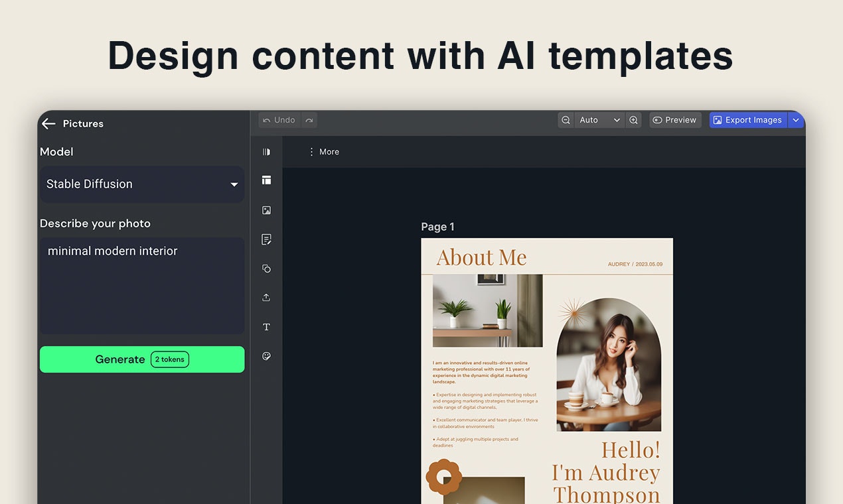Screen dimensions: 843x504
Task: Expand the Stable Diffusion model dropdown
Action: 142,184
